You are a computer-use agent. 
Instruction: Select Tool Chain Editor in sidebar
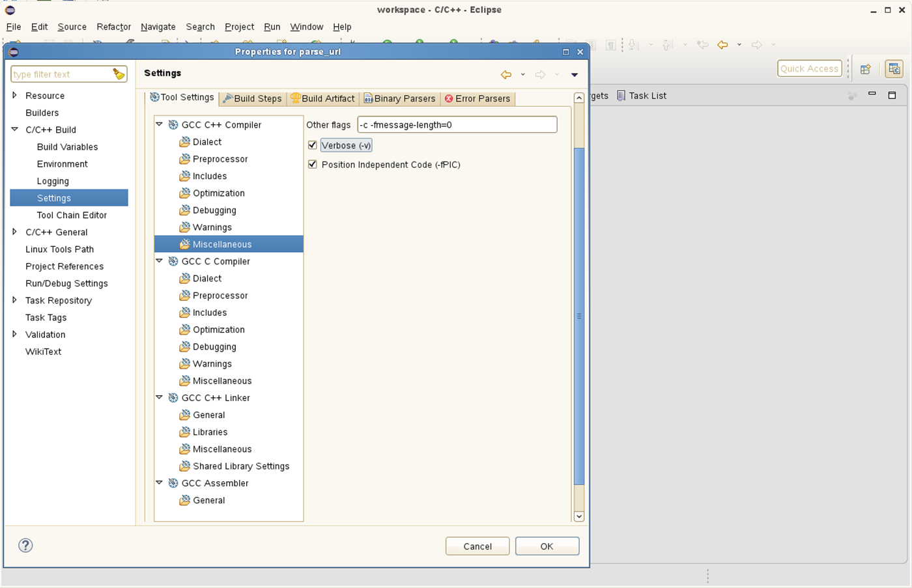(72, 215)
